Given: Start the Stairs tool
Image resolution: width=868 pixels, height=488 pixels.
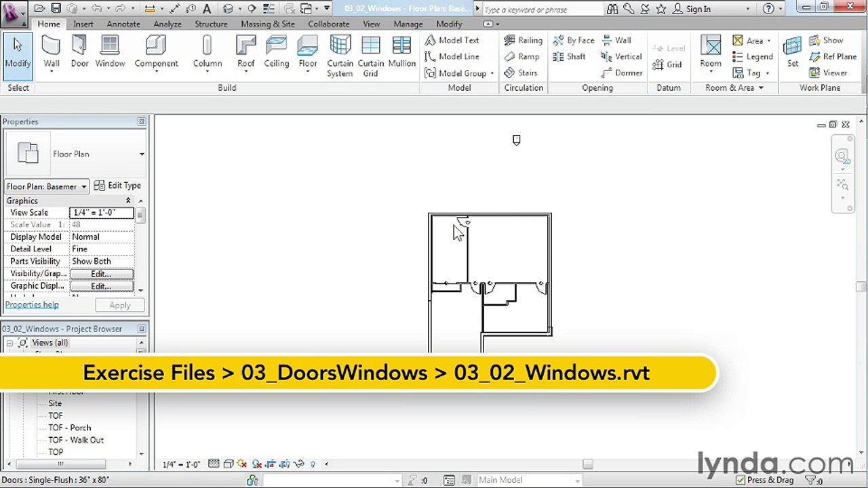Looking at the screenshot, I should tap(521, 73).
